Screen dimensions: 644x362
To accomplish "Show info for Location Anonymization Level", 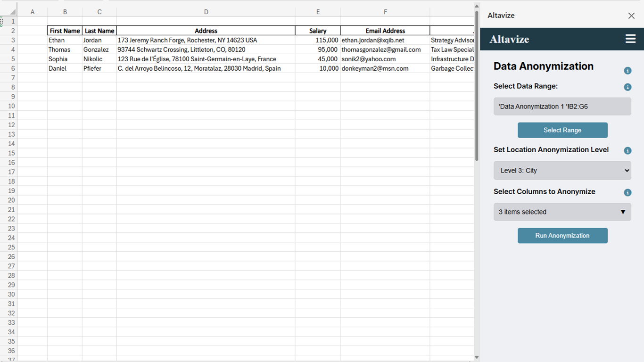I will point(627,151).
